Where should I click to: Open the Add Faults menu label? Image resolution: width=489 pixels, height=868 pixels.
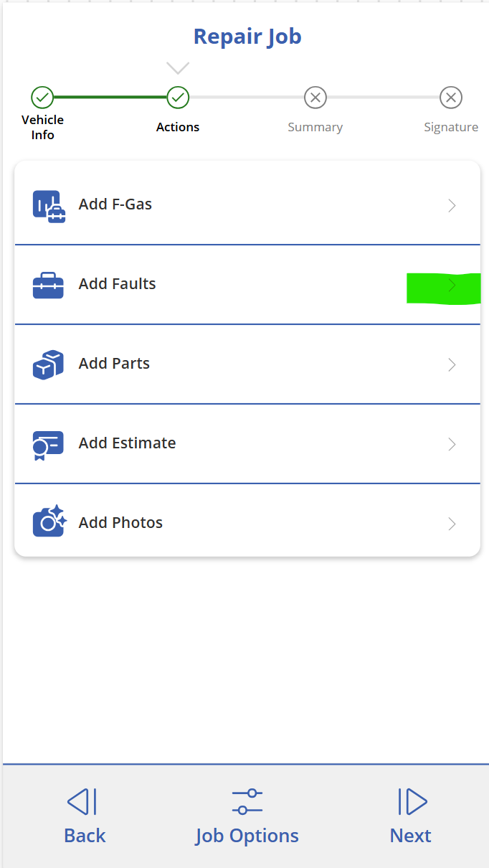pyautogui.click(x=118, y=284)
